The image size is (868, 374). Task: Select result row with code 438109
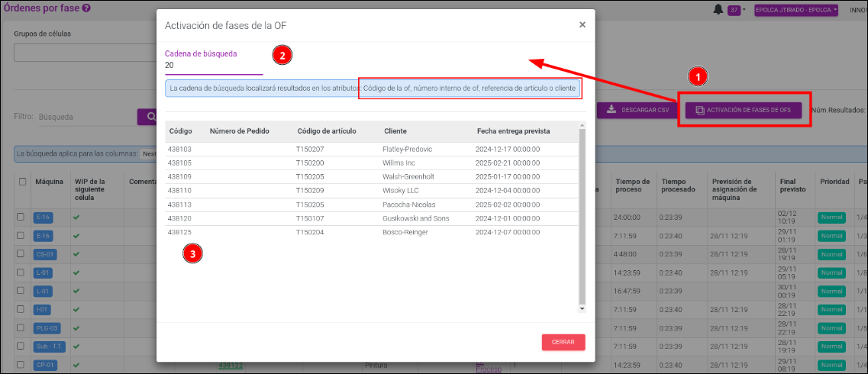pos(372,177)
